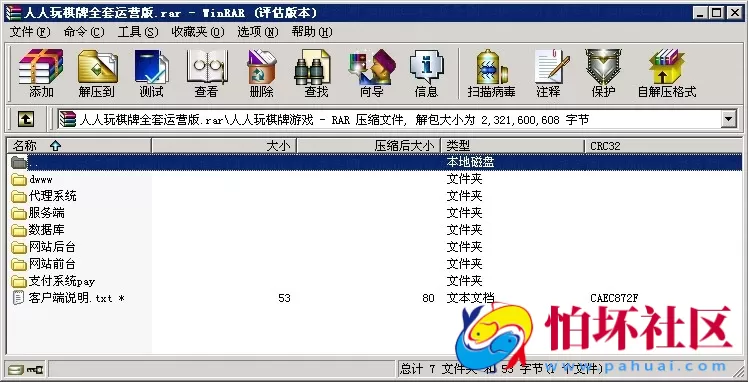Go up one folder level button
This screenshot has height=382, width=748.
26,119
